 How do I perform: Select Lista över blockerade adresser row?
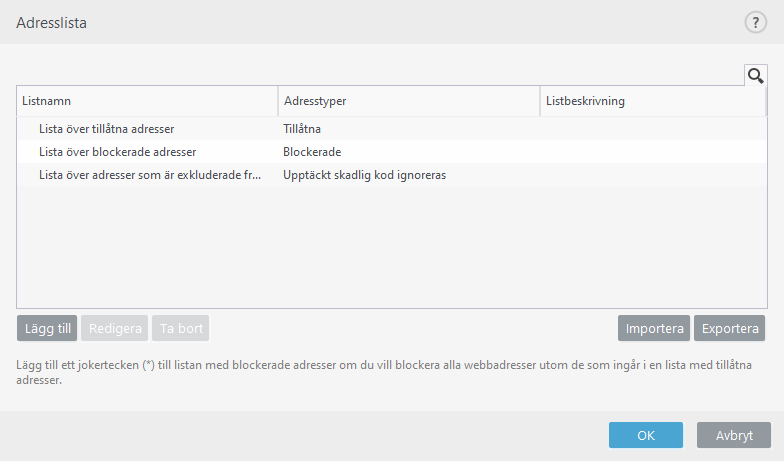(117, 152)
